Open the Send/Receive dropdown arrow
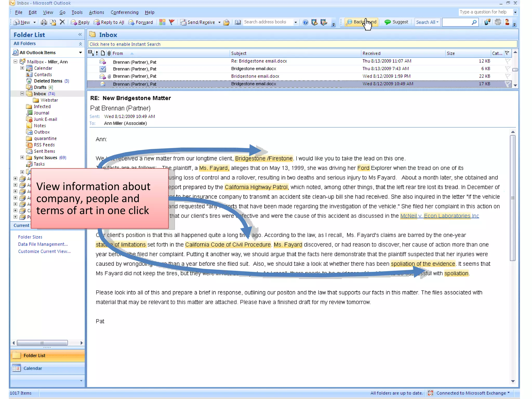Viewport: 532px width, 399px height. pyautogui.click(x=219, y=22)
